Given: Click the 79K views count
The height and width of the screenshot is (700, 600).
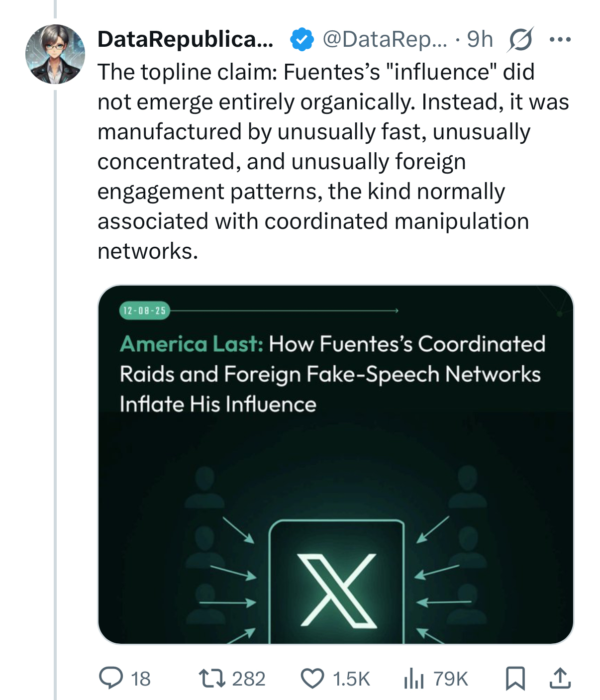Looking at the screenshot, I should 451,679.
